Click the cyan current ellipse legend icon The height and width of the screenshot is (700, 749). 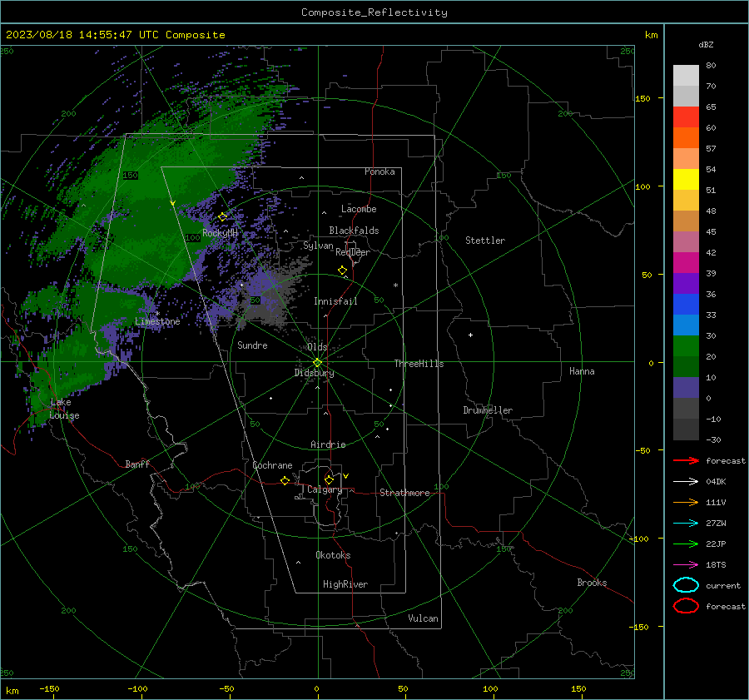[686, 585]
